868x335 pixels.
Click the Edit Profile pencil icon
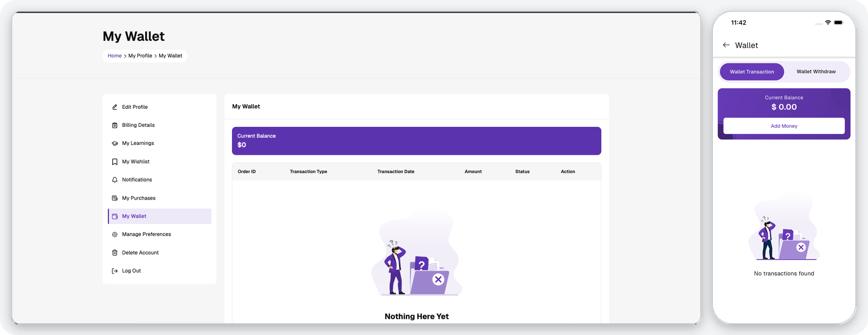(x=115, y=107)
